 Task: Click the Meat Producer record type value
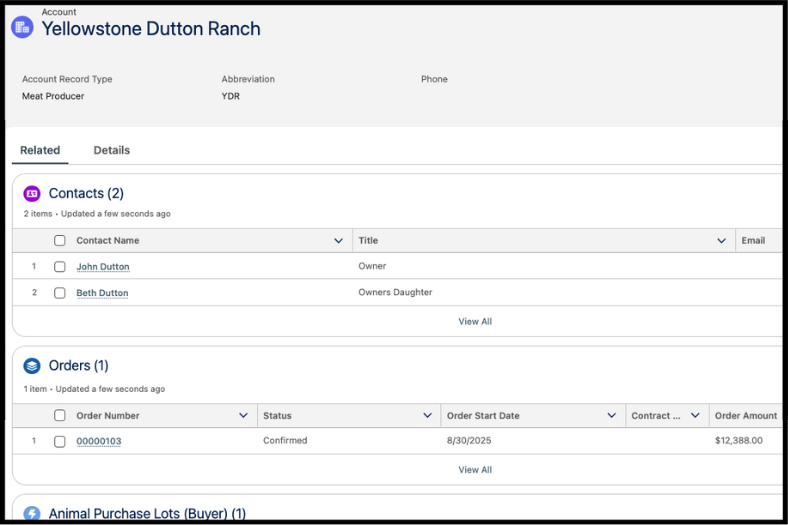(53, 96)
